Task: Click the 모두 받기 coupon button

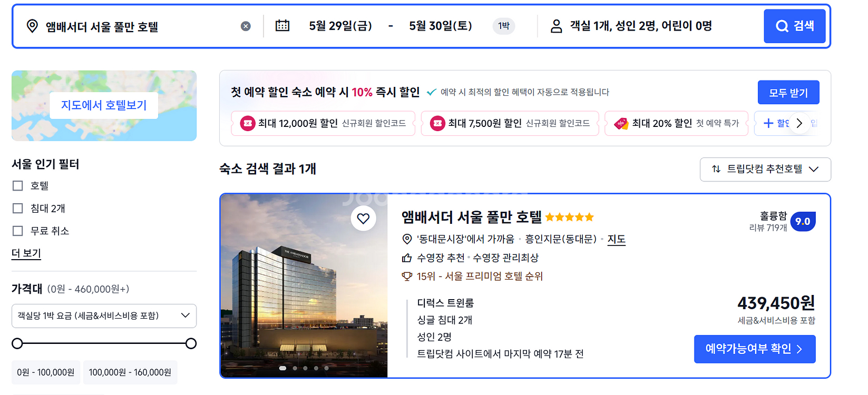Action: [x=788, y=93]
